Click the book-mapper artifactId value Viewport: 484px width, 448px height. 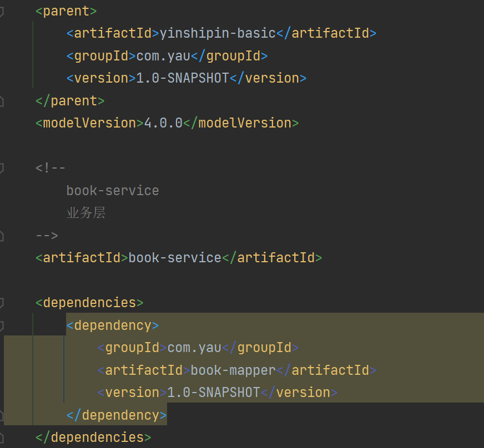[233, 370]
